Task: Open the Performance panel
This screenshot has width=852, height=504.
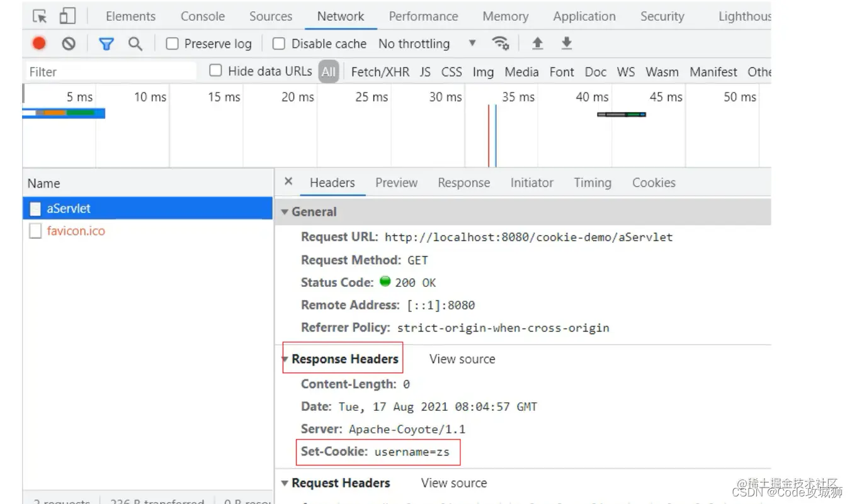Action: [x=423, y=16]
